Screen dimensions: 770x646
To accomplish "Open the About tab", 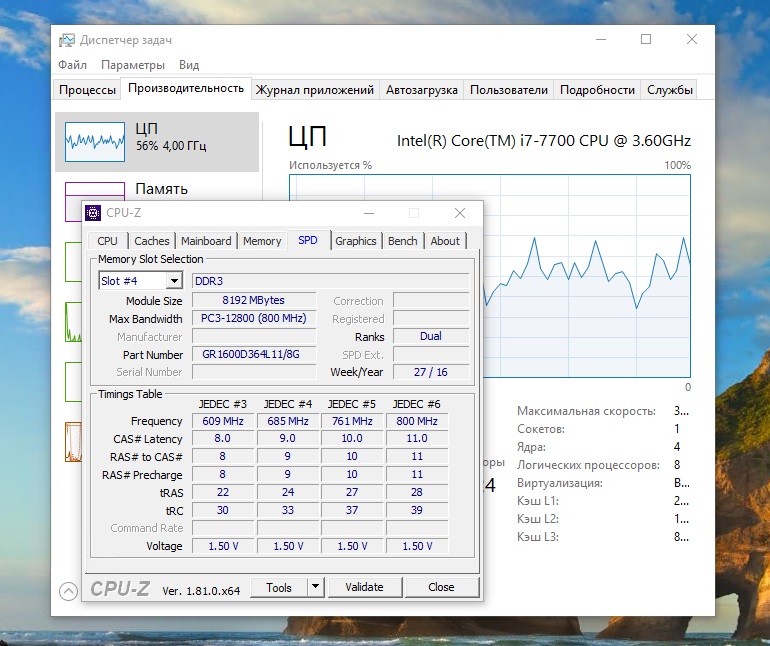I will [445, 241].
